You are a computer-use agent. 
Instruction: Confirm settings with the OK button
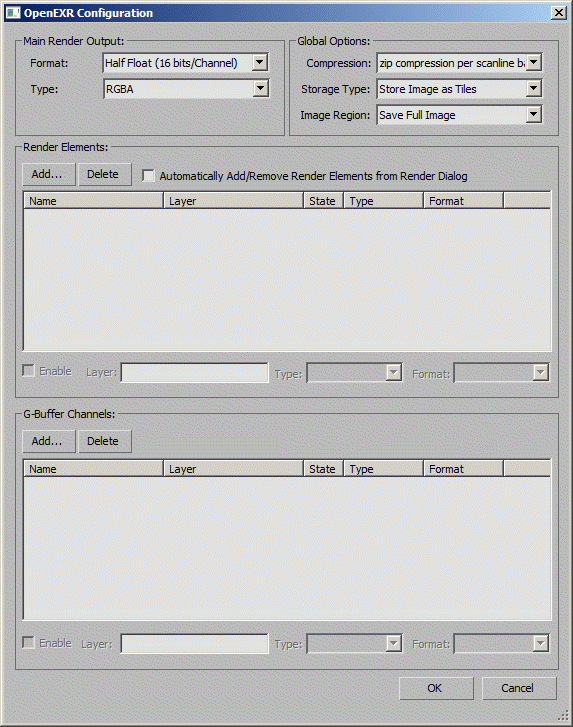436,688
